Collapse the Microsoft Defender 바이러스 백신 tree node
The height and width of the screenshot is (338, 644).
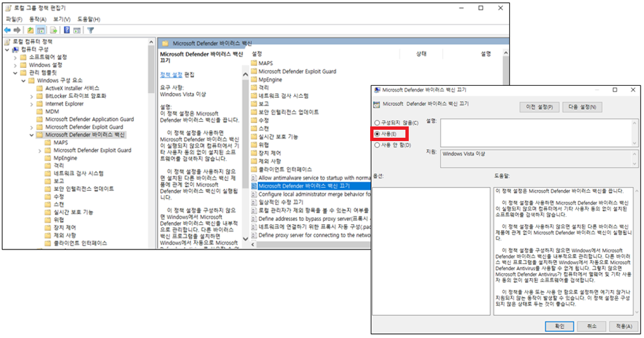click(x=32, y=135)
